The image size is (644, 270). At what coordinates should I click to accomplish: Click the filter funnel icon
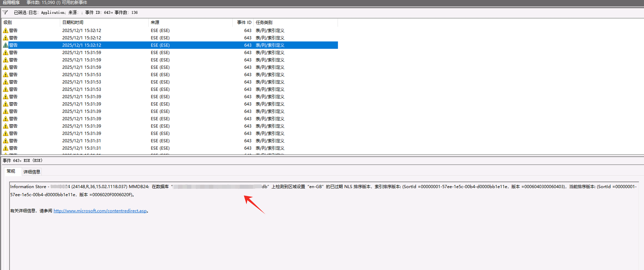pyautogui.click(x=5, y=12)
